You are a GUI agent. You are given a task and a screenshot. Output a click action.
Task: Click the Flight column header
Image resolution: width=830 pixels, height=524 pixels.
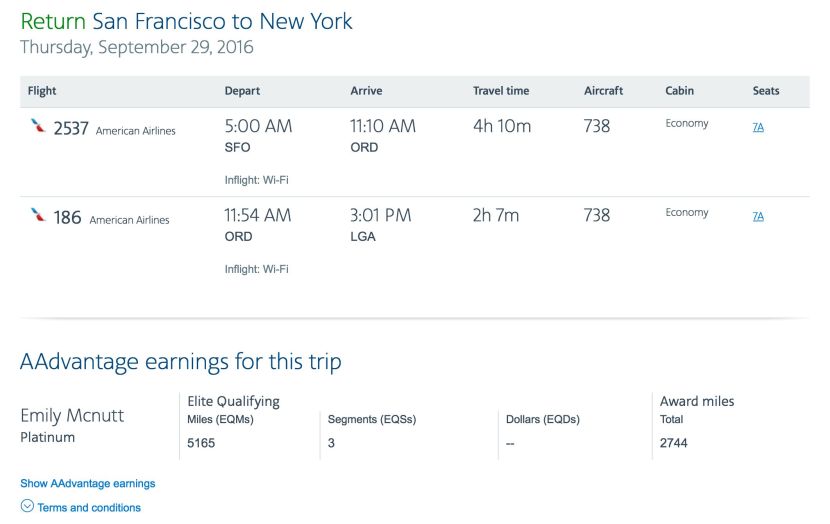[42, 91]
